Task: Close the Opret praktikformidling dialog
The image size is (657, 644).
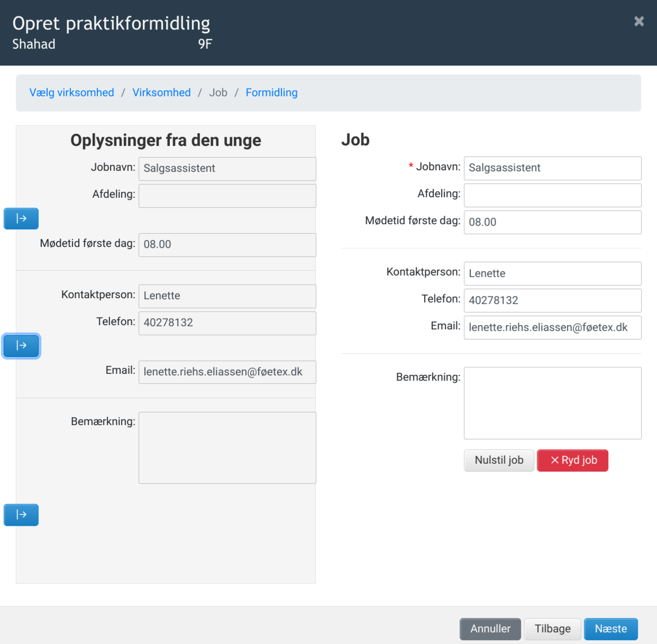Action: pos(638,22)
